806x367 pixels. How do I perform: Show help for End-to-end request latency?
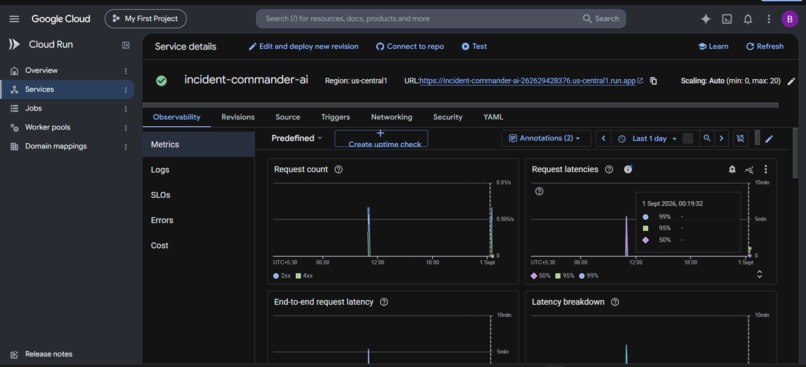tap(383, 302)
